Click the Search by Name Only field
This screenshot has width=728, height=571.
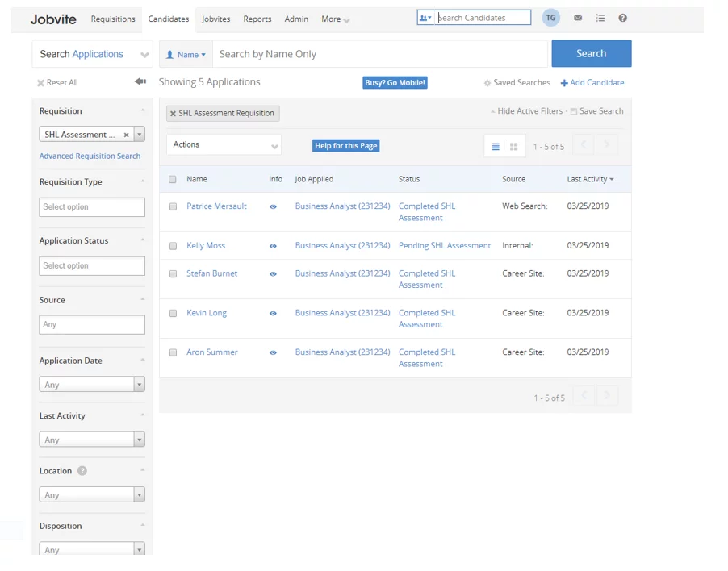(379, 54)
